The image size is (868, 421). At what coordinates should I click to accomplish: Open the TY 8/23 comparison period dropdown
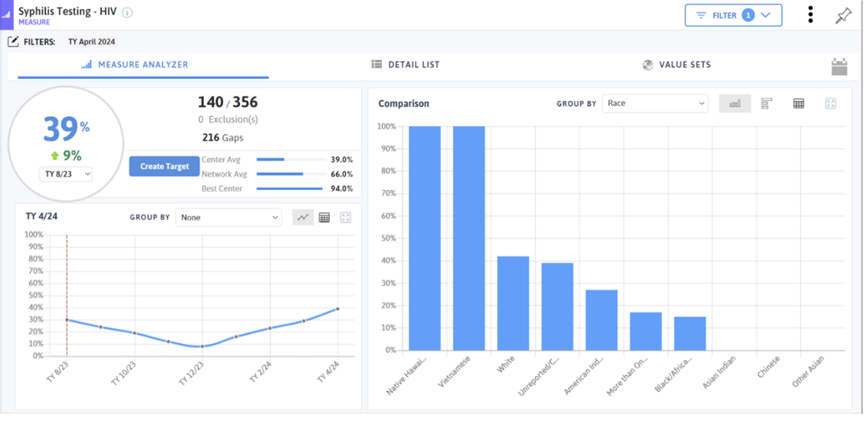pyautogui.click(x=65, y=173)
